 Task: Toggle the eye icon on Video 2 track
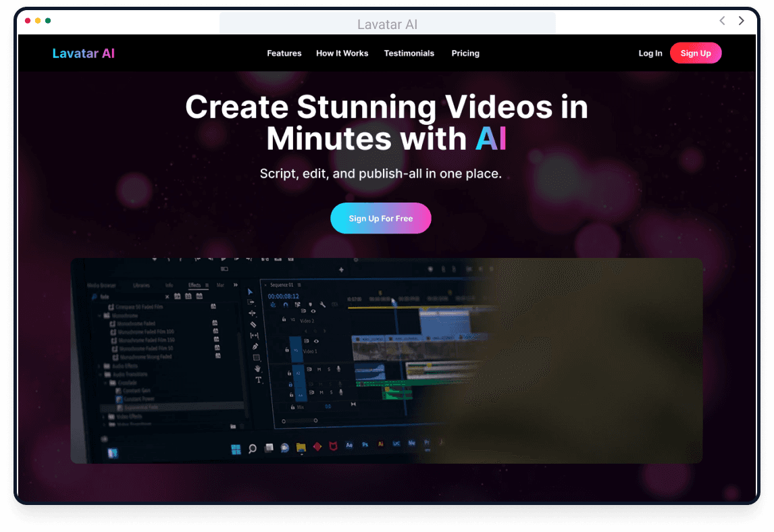point(313,311)
